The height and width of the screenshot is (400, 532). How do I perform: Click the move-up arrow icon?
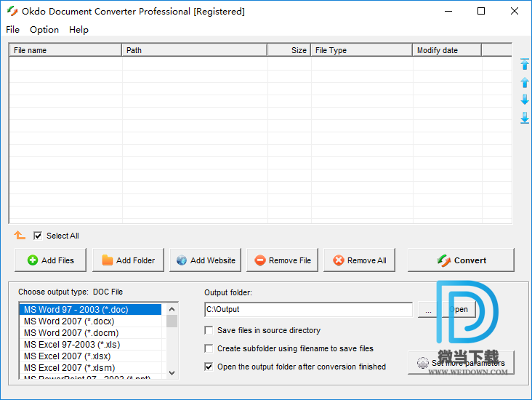pos(525,82)
